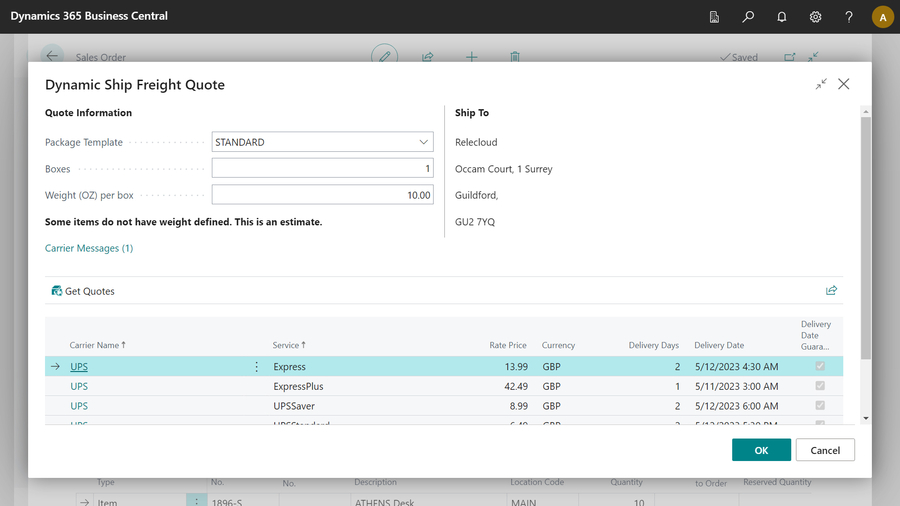Open the notifications bell
900x506 pixels.
coord(782,17)
